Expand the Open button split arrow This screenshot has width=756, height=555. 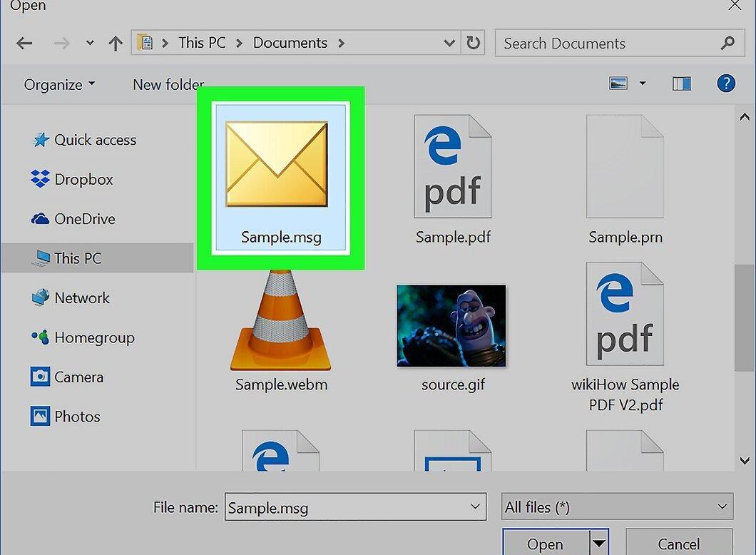(599, 544)
